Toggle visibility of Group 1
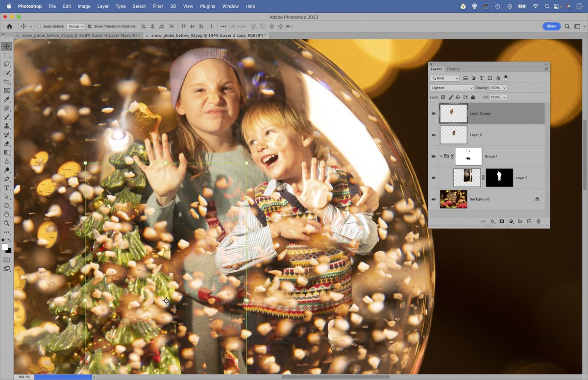588x380 pixels. tap(433, 156)
